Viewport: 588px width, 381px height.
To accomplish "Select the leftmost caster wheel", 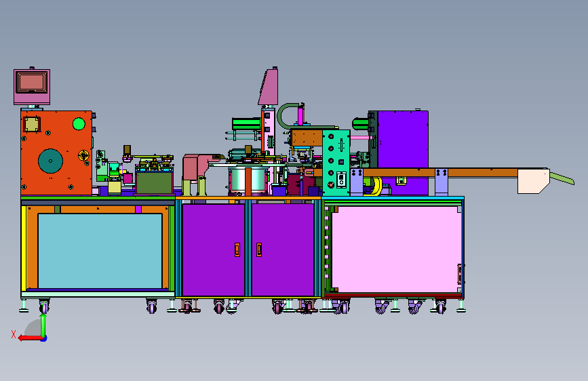I will (x=44, y=306).
